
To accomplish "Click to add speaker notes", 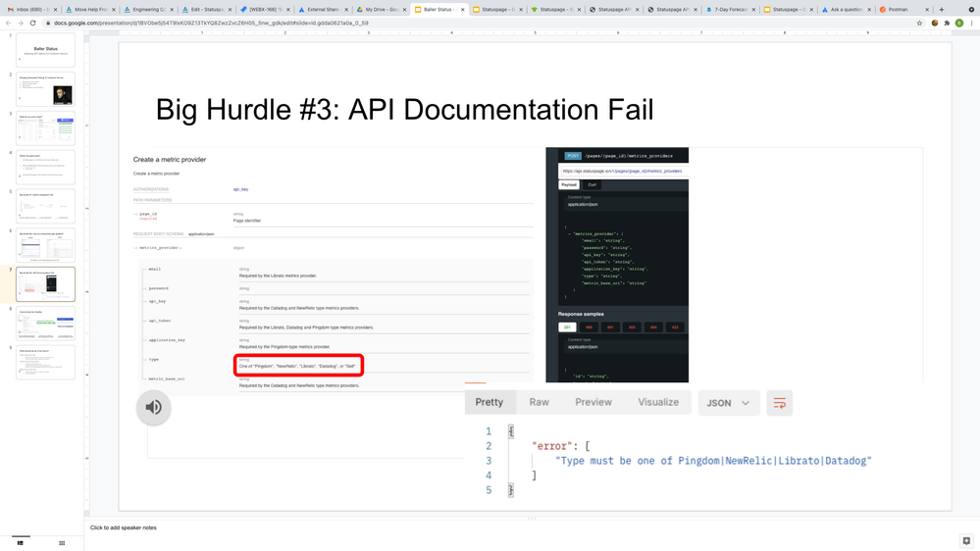I will [x=124, y=527].
